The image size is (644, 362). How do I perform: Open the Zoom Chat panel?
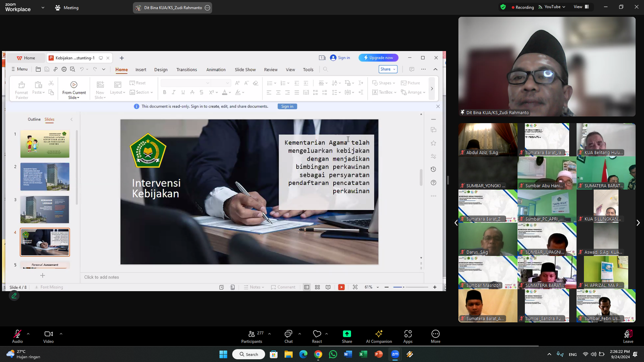coord(289,336)
